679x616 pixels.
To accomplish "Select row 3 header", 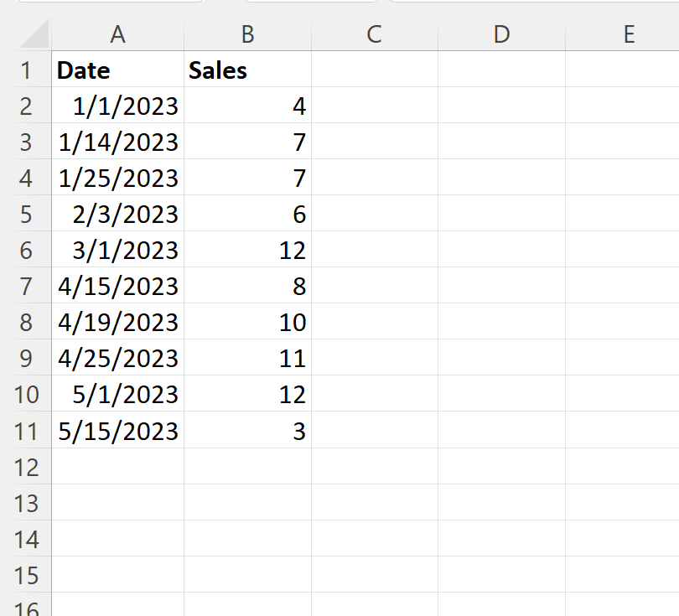I will 26,141.
